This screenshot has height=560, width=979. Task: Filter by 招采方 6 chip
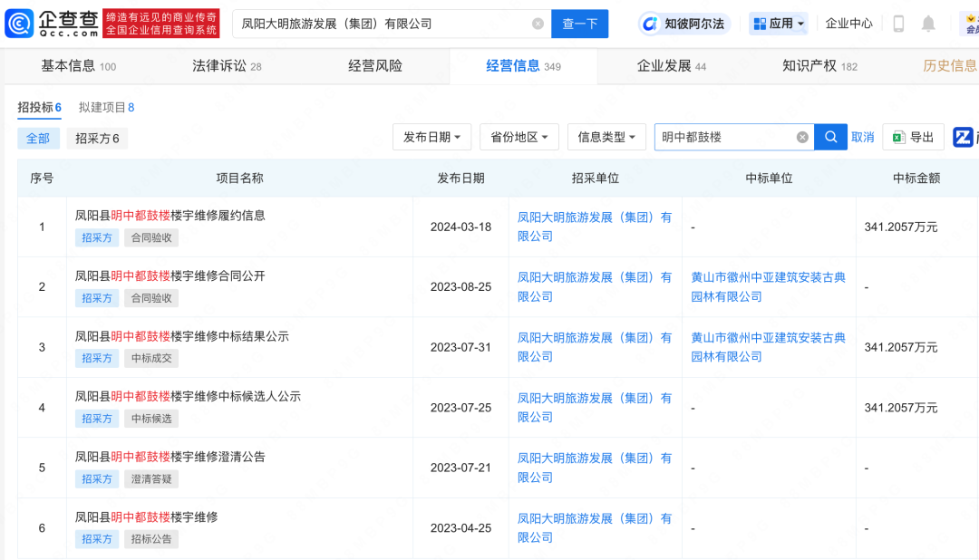tap(97, 139)
